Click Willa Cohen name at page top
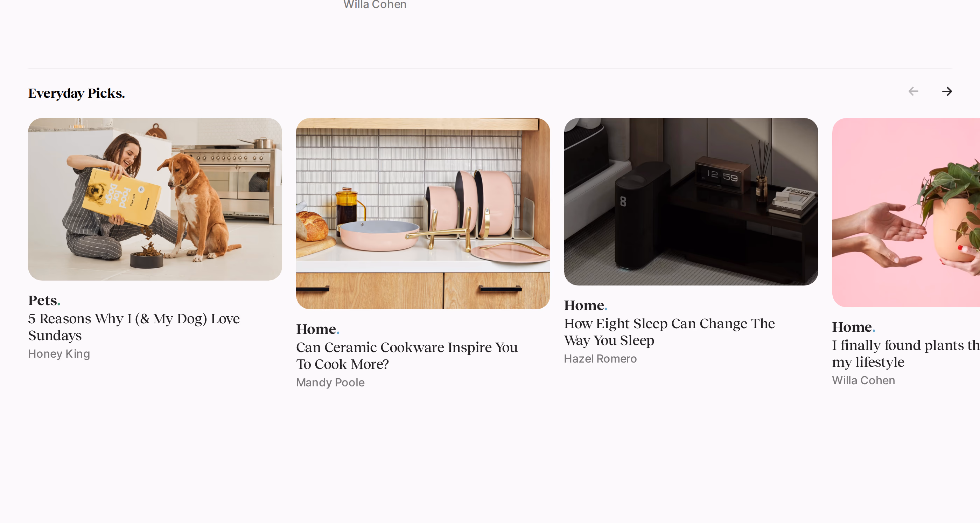980x523 pixels. [x=375, y=4]
